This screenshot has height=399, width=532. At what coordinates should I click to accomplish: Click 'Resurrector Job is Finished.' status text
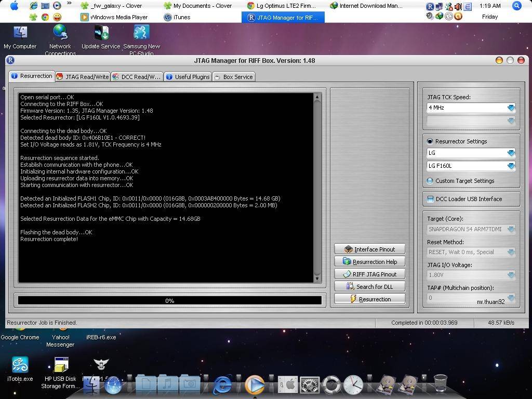coord(42,323)
